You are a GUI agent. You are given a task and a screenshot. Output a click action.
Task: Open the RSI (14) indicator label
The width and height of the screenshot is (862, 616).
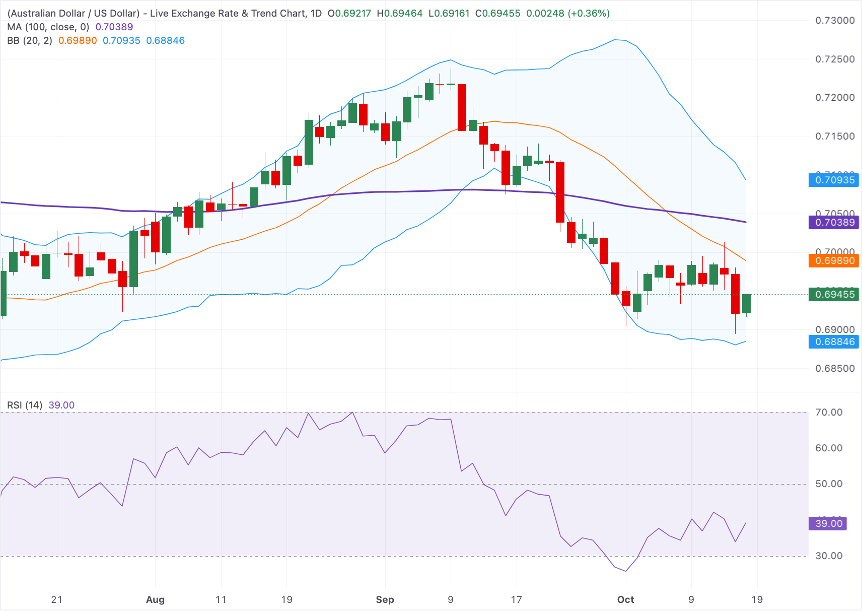click(25, 405)
